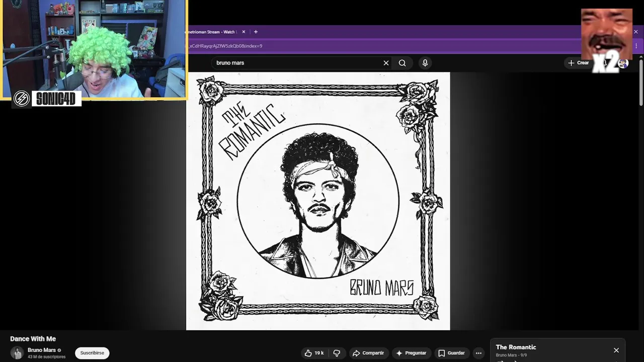Viewport: 644px width, 362px height.
Task: Click the Preguntar button
Action: (411, 353)
